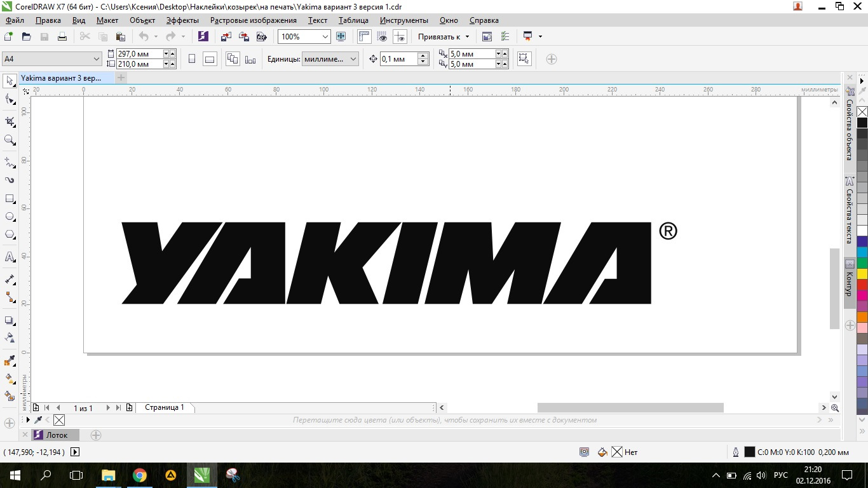This screenshot has width=868, height=488.
Task: Expand the color palette flyout arrow
Action: point(862,81)
